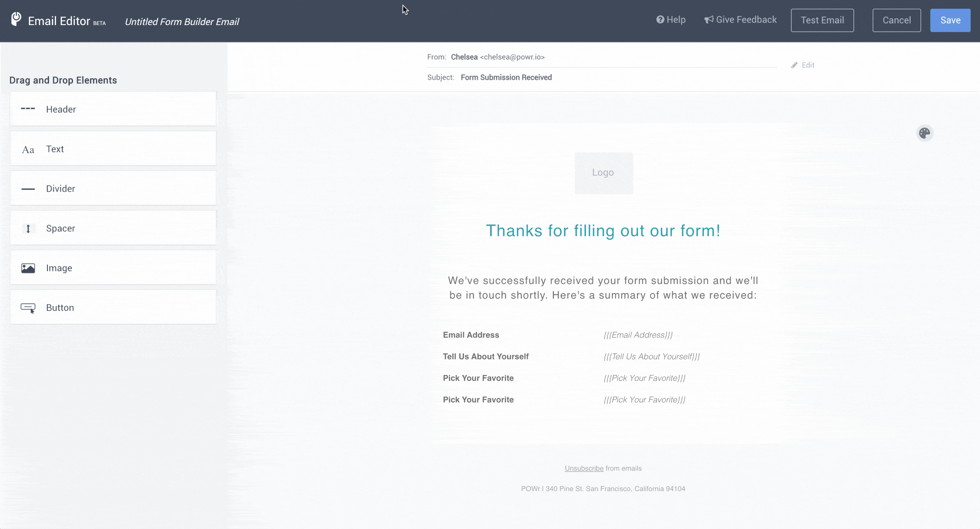
Task: Pick the Divider line icon
Action: point(28,189)
